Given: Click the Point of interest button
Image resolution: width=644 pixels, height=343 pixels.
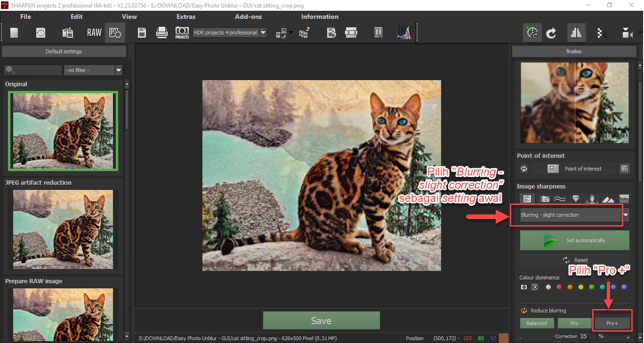Looking at the screenshot, I should (x=574, y=169).
